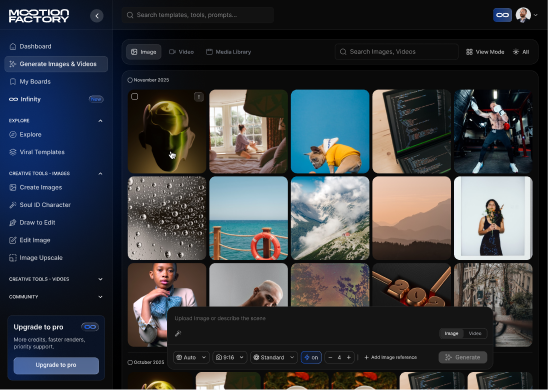This screenshot has width=548, height=390.
Task: Click the infinity badge in the upgrade card
Action: [x=90, y=327]
